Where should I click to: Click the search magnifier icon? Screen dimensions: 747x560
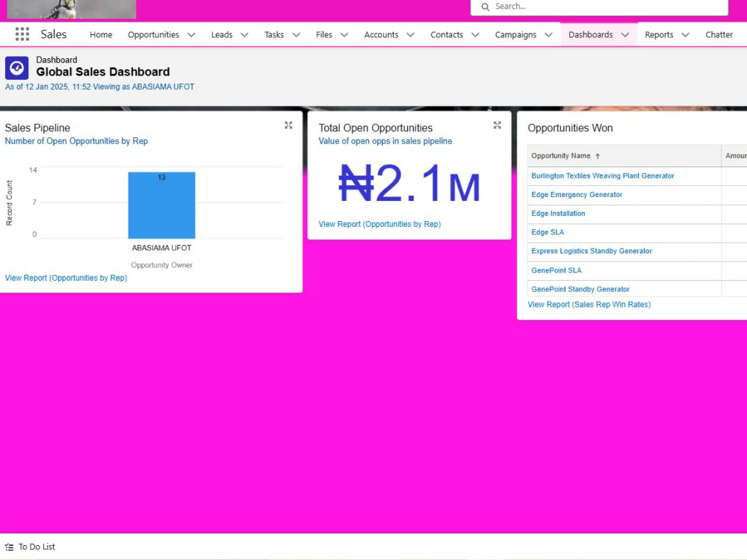[485, 7]
